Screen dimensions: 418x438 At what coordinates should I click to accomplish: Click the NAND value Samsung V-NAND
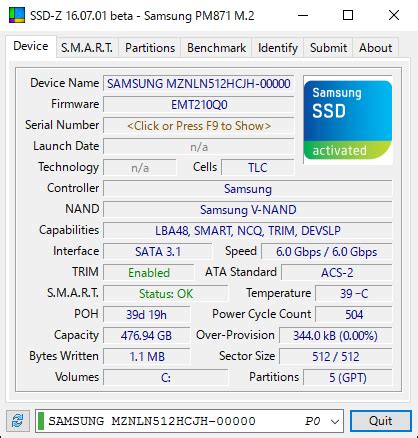point(248,210)
